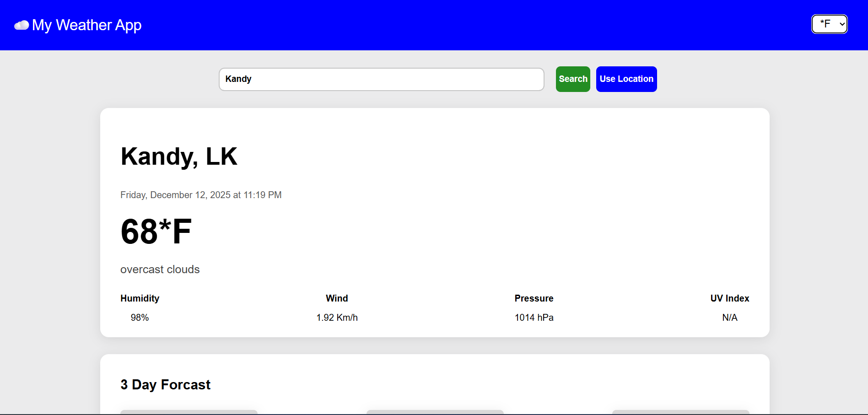Click the Pressure label
Screen dimensions: 868x415
coord(534,298)
